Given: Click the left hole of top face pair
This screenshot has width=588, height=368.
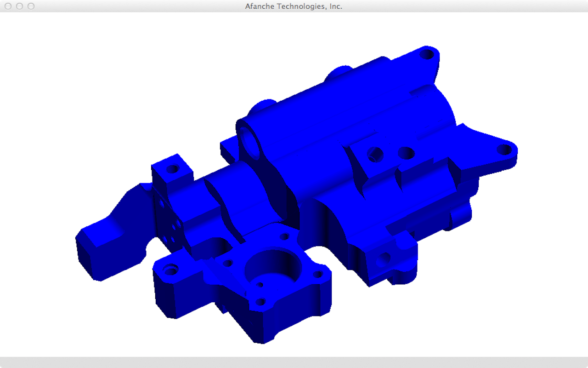Looking at the screenshot, I should (x=376, y=154).
